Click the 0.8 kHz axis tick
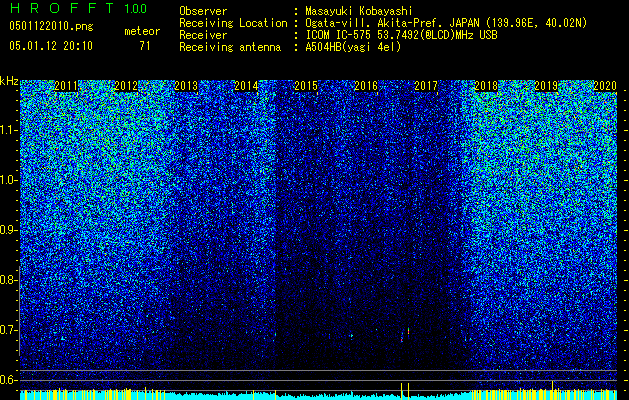The width and height of the screenshot is (629, 400). 9,280
